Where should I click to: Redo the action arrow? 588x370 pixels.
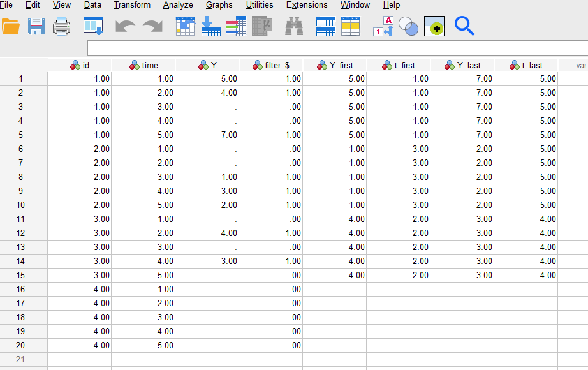click(152, 26)
